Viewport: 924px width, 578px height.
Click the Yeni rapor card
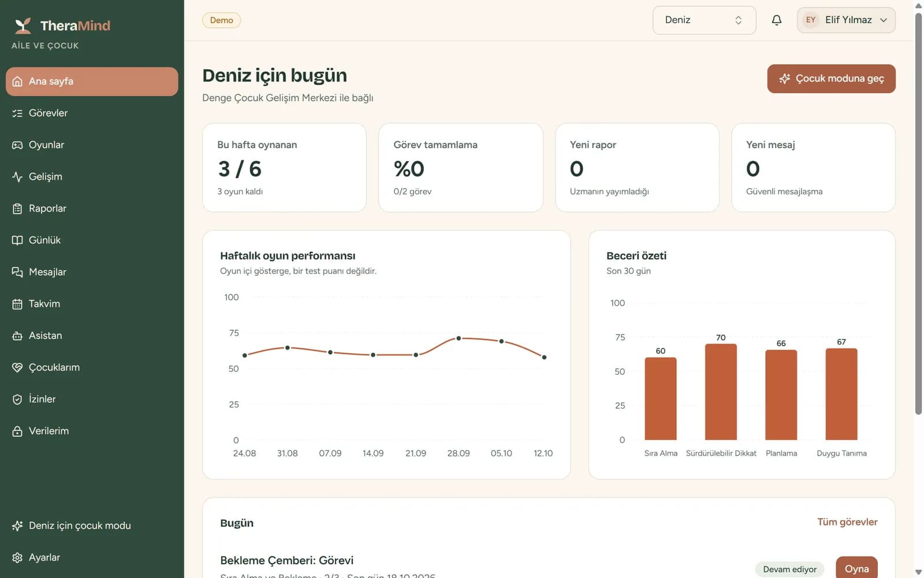click(637, 168)
